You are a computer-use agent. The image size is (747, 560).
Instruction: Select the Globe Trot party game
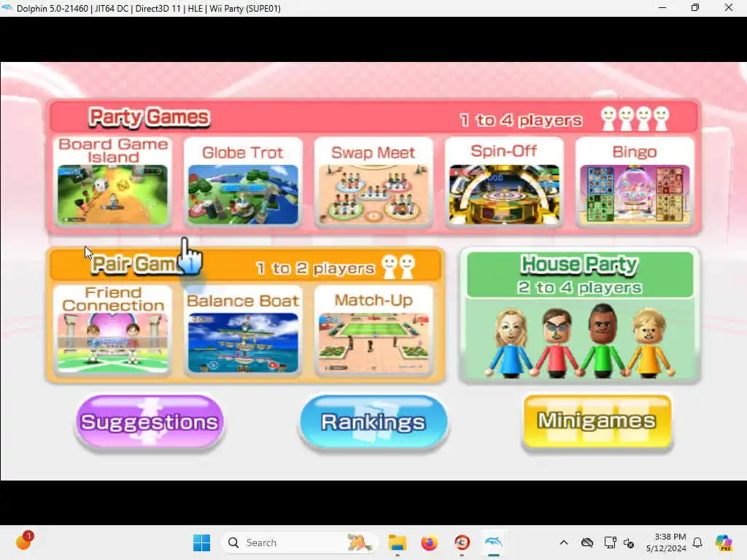click(243, 182)
